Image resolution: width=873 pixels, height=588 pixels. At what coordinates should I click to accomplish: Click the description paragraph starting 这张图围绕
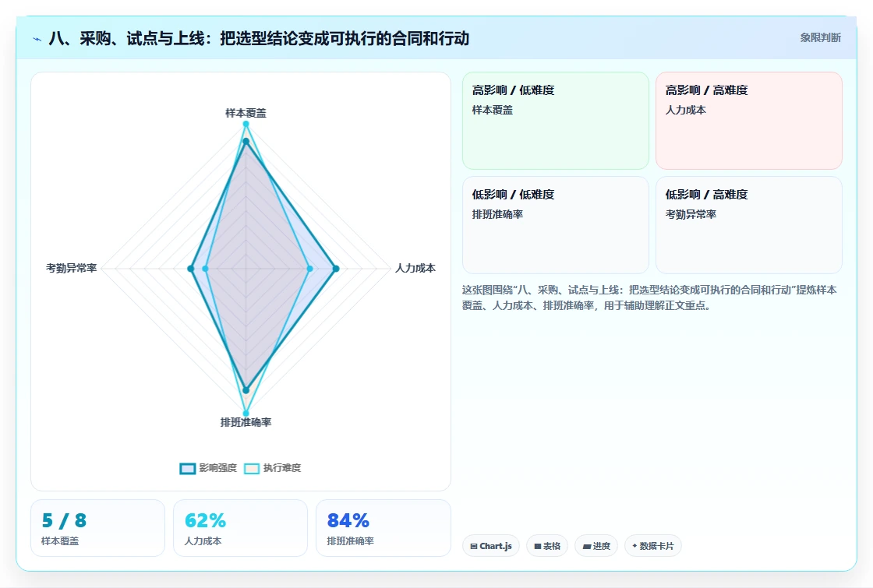click(649, 298)
